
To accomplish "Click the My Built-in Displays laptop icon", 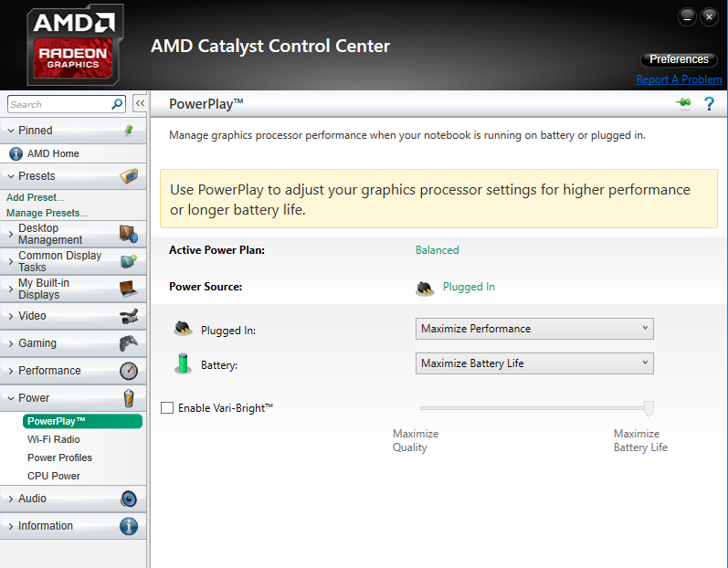I will coord(129,289).
